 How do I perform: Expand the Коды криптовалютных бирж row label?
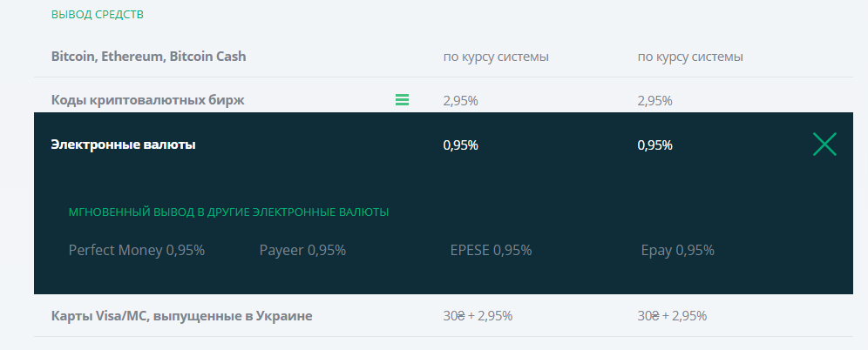click(x=148, y=100)
